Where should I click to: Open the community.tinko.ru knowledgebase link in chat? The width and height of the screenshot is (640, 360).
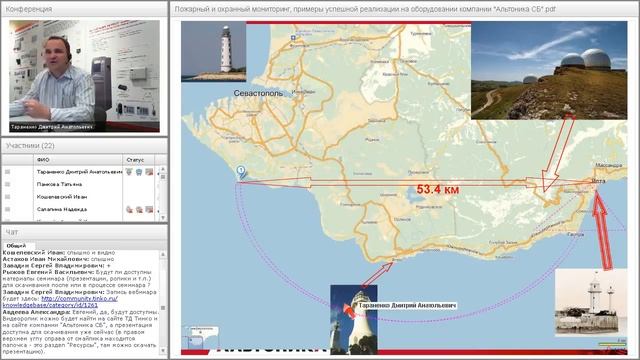click(x=60, y=302)
